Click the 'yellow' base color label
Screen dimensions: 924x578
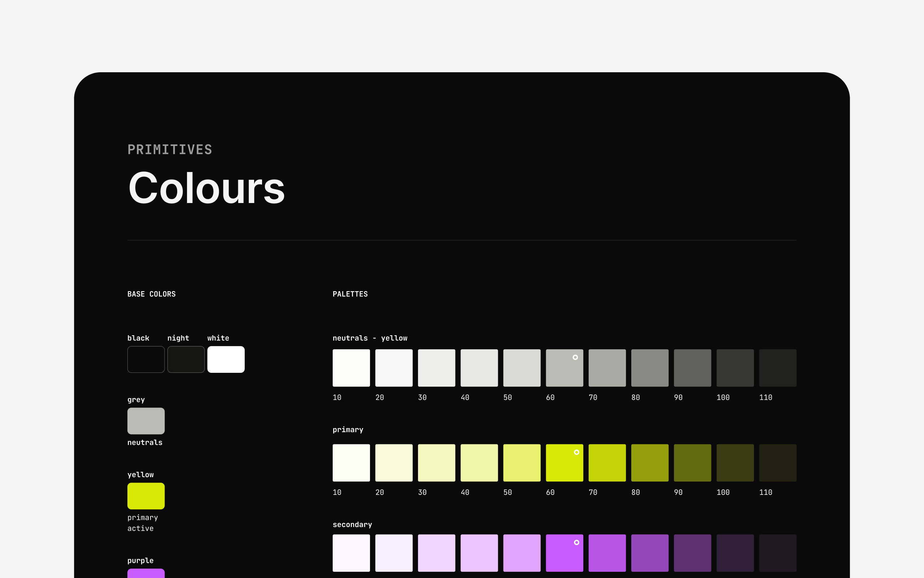coord(140,475)
